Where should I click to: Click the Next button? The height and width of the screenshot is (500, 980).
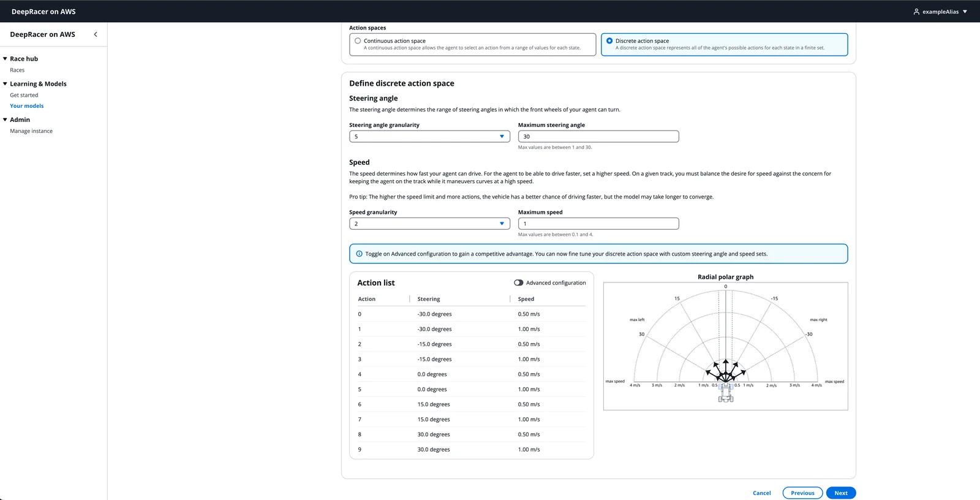[841, 493]
